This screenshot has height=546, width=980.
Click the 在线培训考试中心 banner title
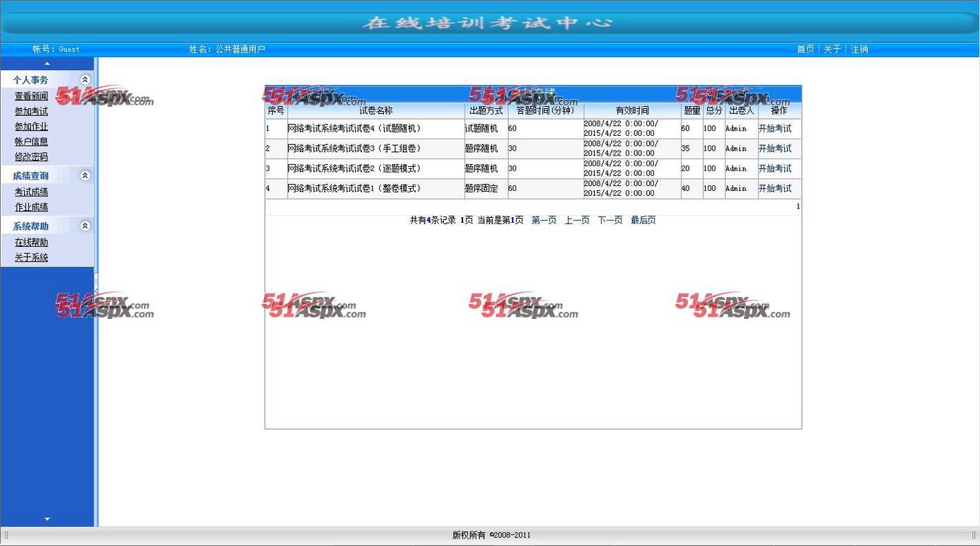tap(487, 23)
